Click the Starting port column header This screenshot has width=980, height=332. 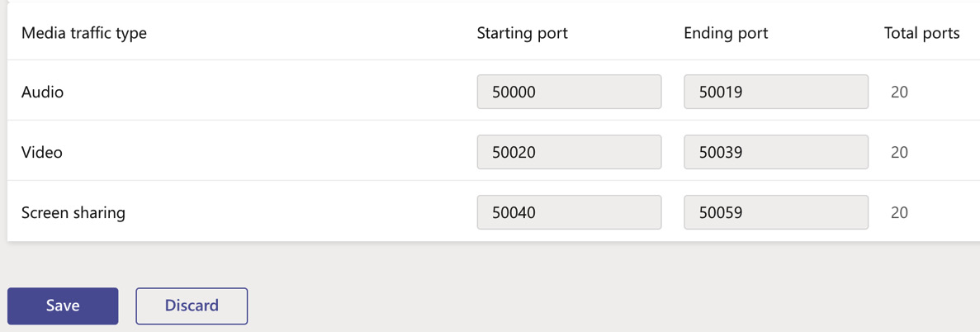(x=522, y=33)
